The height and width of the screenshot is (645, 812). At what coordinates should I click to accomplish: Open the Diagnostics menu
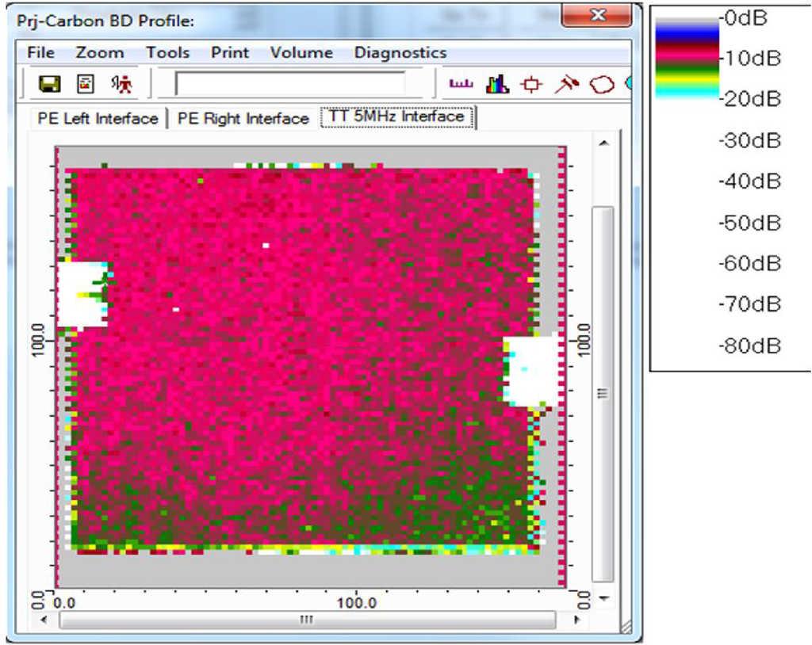pos(400,53)
